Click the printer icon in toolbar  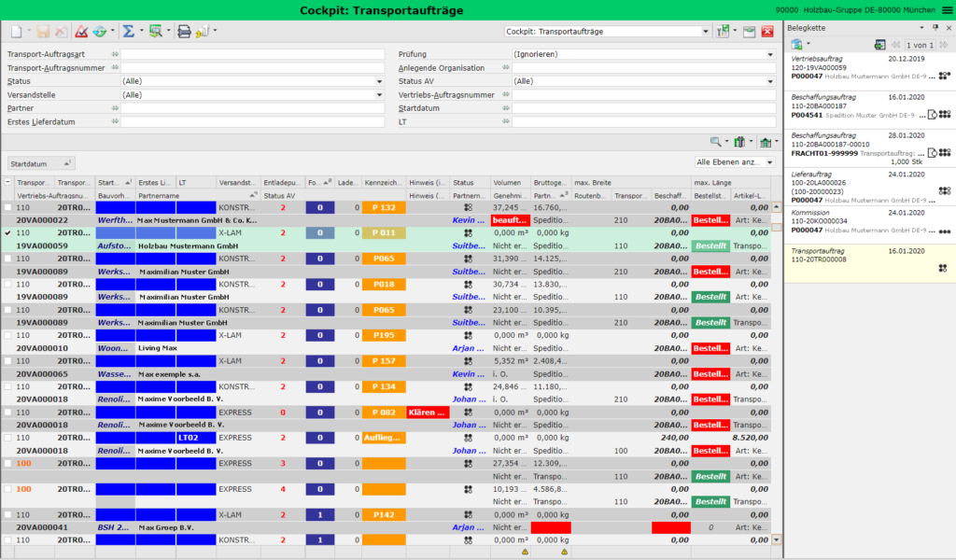click(184, 32)
